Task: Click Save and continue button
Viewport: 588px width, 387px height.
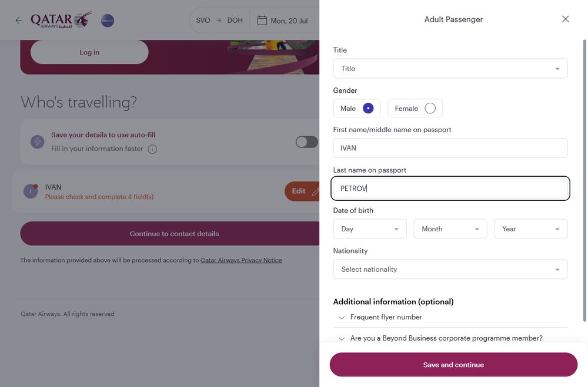Action: (x=453, y=365)
